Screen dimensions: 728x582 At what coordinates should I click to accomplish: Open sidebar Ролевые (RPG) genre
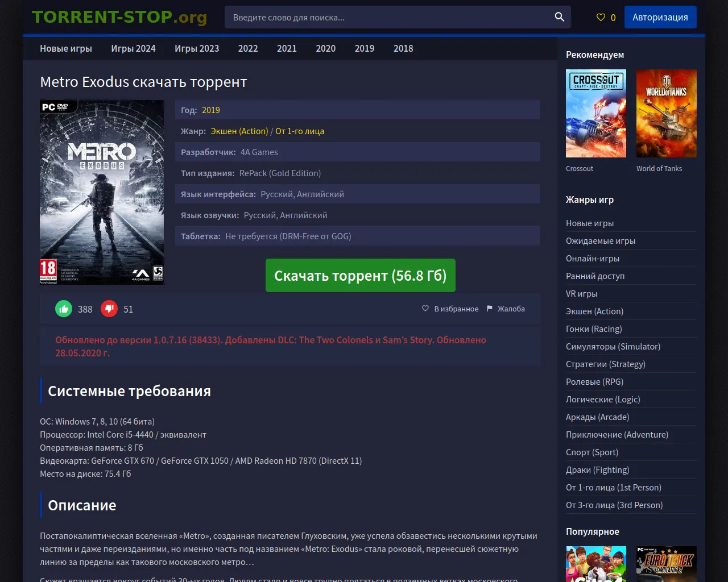595,381
